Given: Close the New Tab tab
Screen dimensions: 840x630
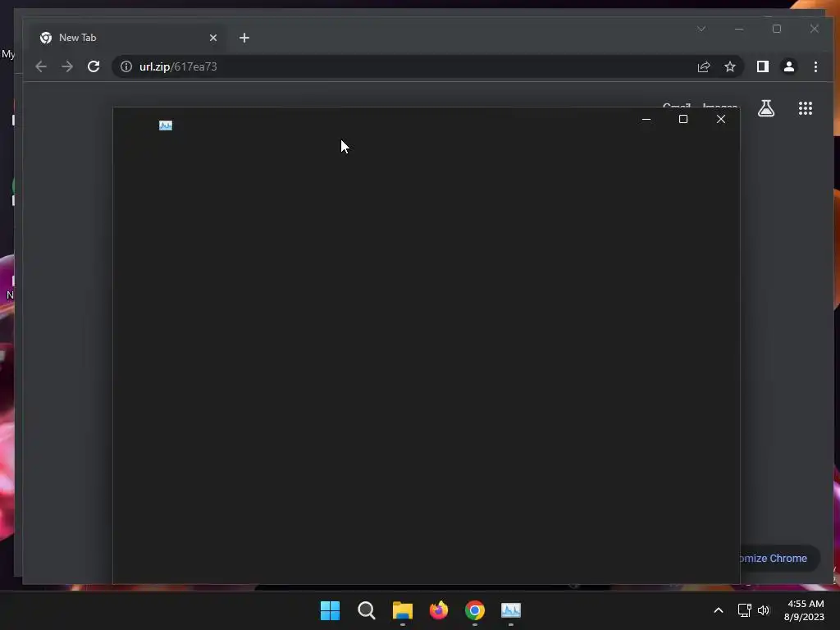Looking at the screenshot, I should click(213, 38).
